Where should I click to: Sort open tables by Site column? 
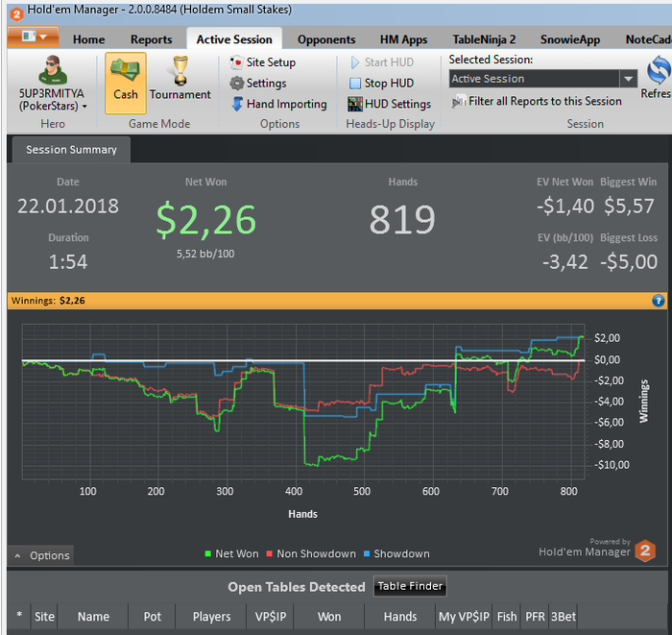tap(44, 617)
